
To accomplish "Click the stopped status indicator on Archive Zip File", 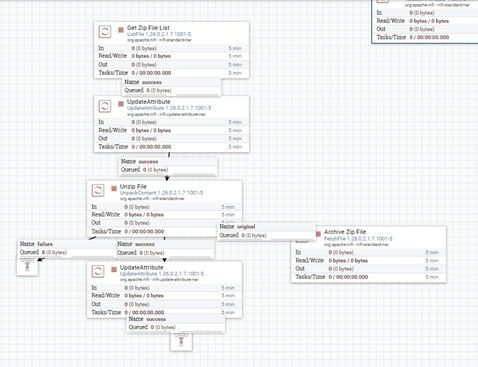I will pos(318,234).
